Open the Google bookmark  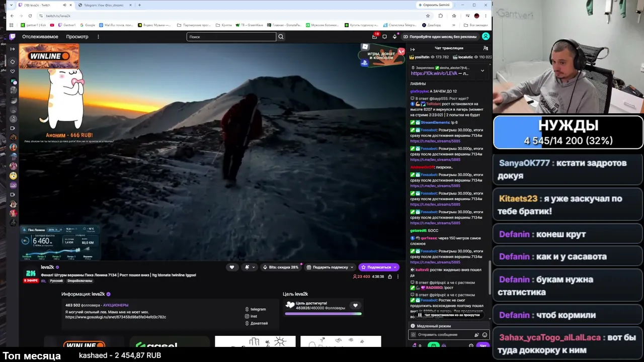[x=87, y=25]
